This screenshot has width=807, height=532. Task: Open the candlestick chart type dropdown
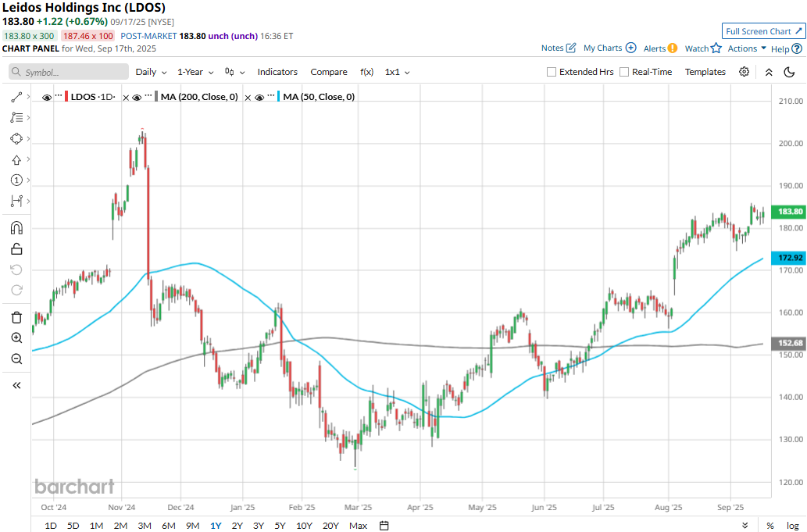(234, 72)
